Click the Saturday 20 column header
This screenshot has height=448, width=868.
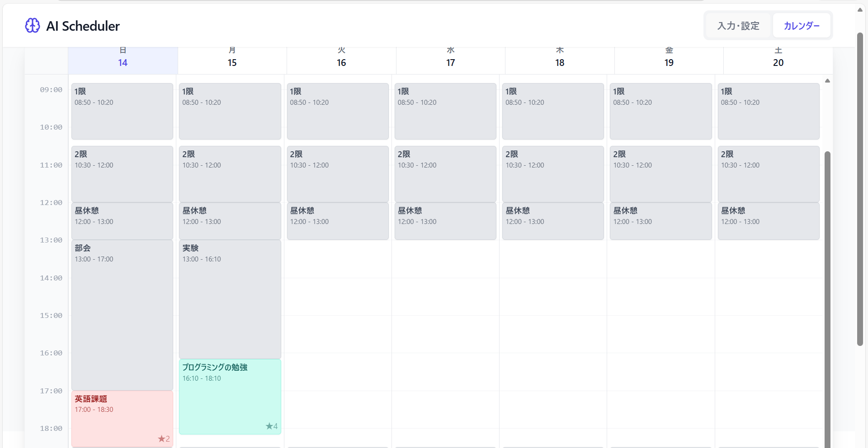778,60
